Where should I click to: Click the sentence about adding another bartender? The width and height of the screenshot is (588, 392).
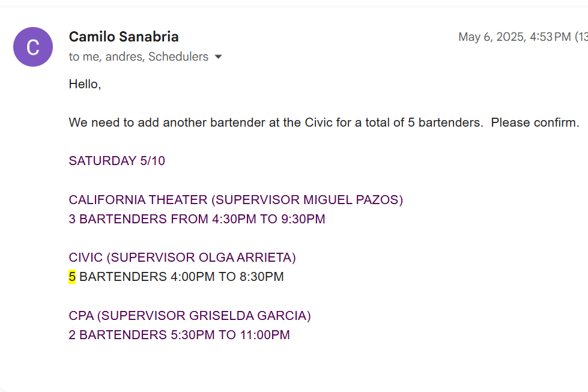240,123
